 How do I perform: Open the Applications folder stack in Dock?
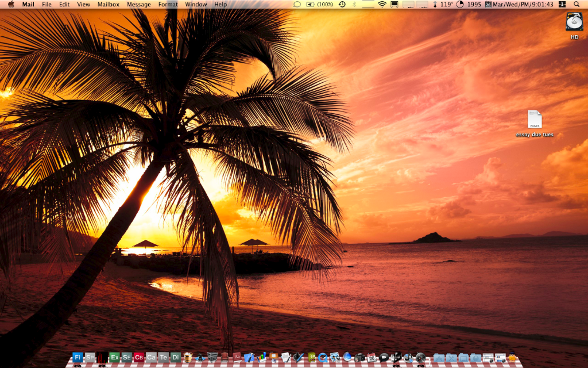coord(439,358)
